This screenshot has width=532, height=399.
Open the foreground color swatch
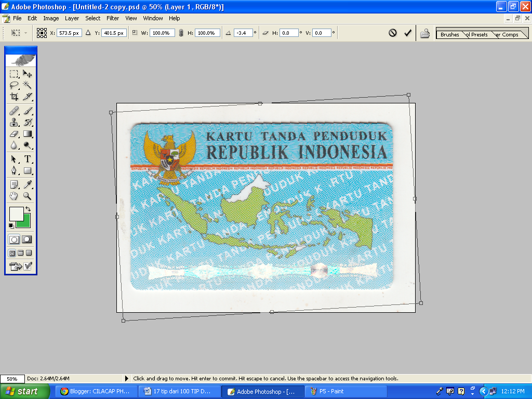pos(16,214)
